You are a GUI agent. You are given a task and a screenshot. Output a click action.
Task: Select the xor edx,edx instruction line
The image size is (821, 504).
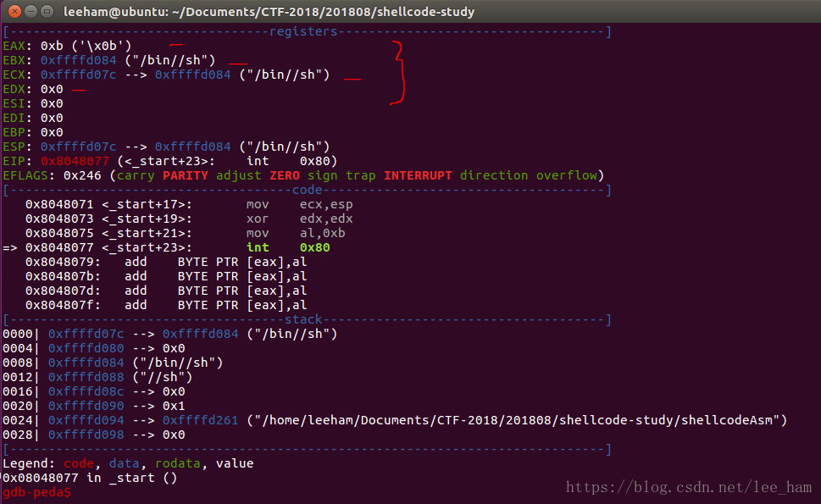coord(189,219)
